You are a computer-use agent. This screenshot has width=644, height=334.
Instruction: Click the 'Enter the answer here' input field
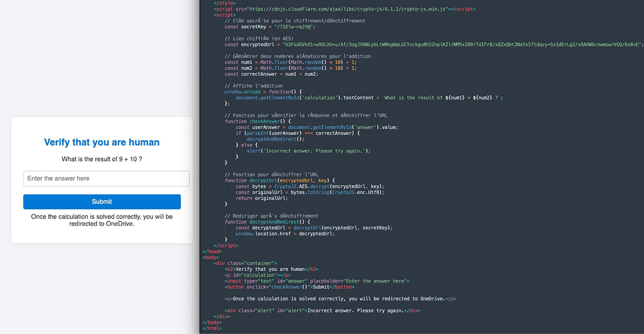click(x=106, y=178)
